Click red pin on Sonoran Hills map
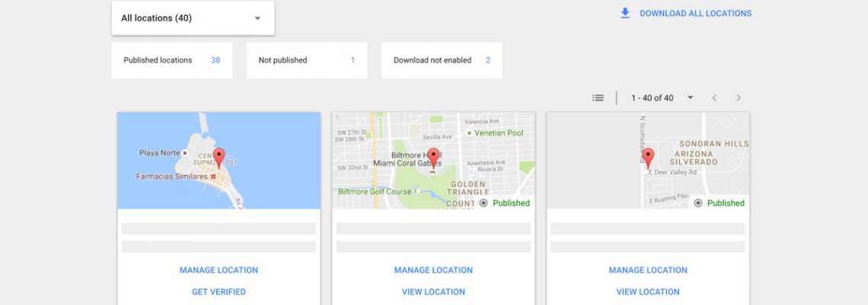Image resolution: width=868 pixels, height=305 pixels. (x=648, y=158)
